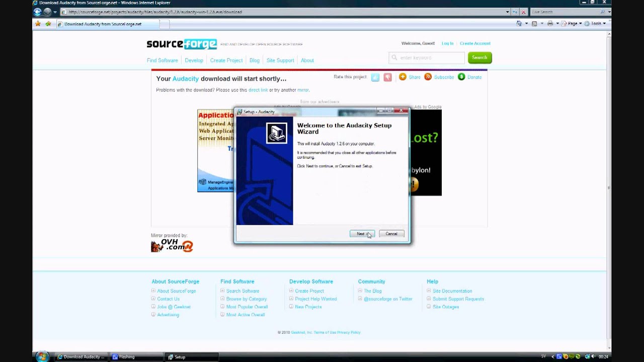Click the Audacity project name link
The image size is (644, 362).
(186, 78)
